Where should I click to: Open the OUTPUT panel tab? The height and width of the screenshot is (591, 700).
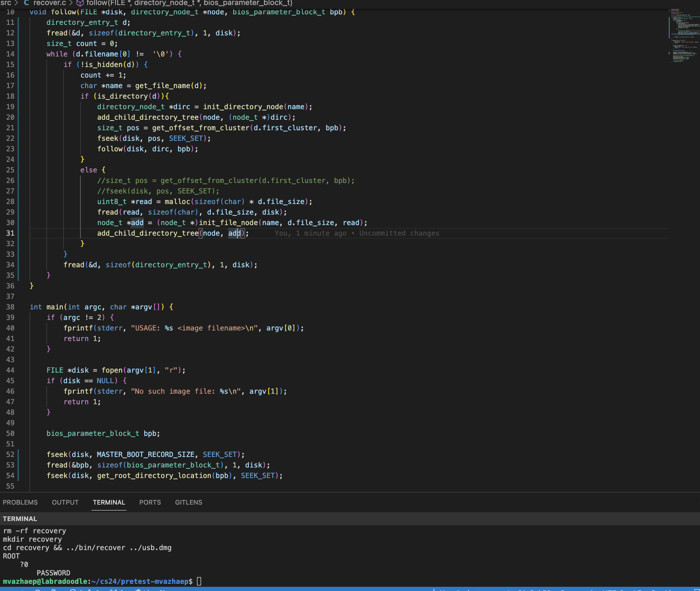[x=65, y=502]
